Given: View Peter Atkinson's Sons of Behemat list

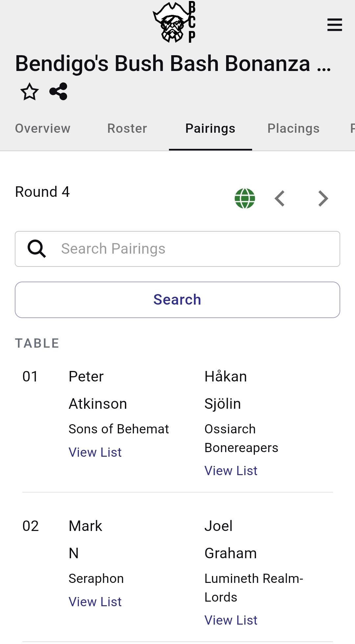Looking at the screenshot, I should 95,452.
